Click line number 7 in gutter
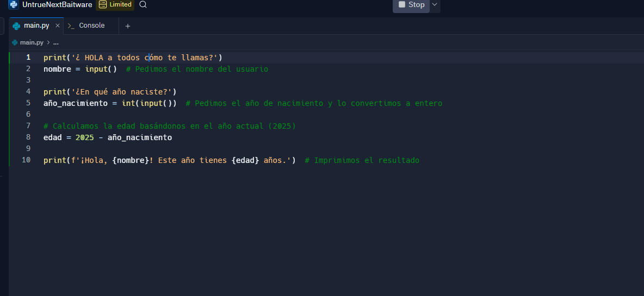 pyautogui.click(x=28, y=126)
